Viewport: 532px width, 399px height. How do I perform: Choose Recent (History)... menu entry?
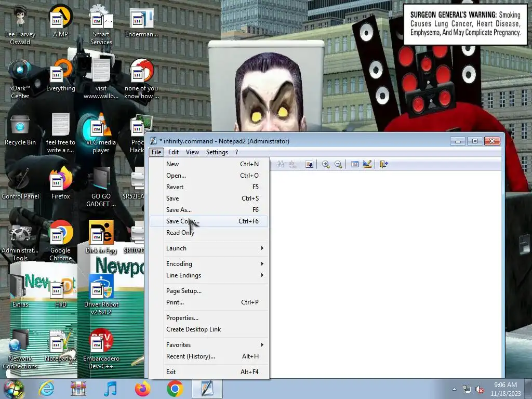(x=208, y=356)
